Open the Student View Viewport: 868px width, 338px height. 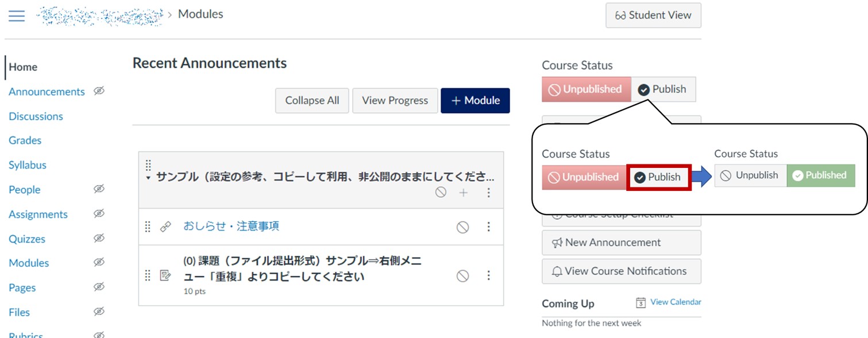pyautogui.click(x=653, y=16)
